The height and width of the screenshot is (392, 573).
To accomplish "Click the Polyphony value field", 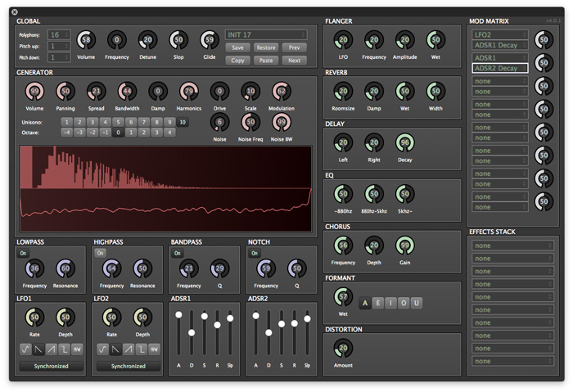I will click(x=58, y=35).
